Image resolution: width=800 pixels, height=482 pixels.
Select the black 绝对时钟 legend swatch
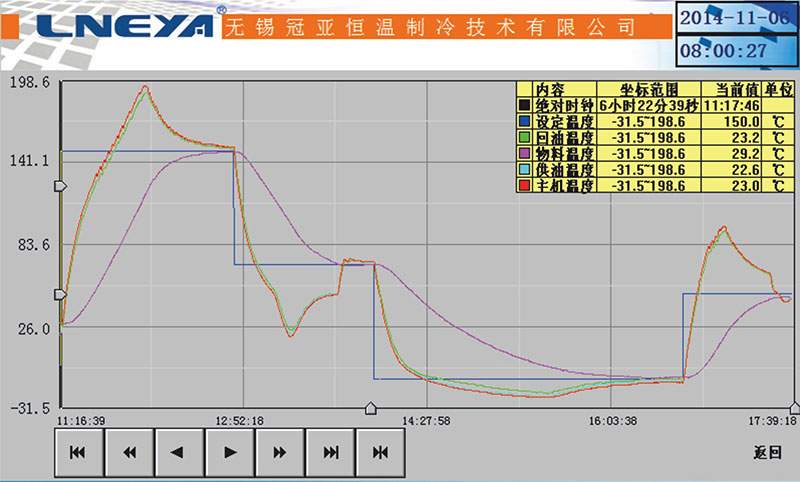(x=523, y=105)
